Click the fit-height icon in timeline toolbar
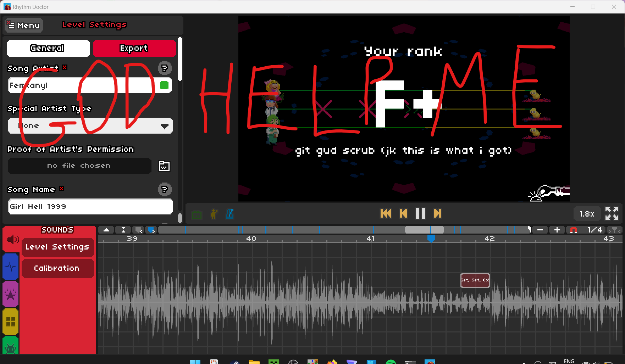The image size is (625, 364). point(123,230)
